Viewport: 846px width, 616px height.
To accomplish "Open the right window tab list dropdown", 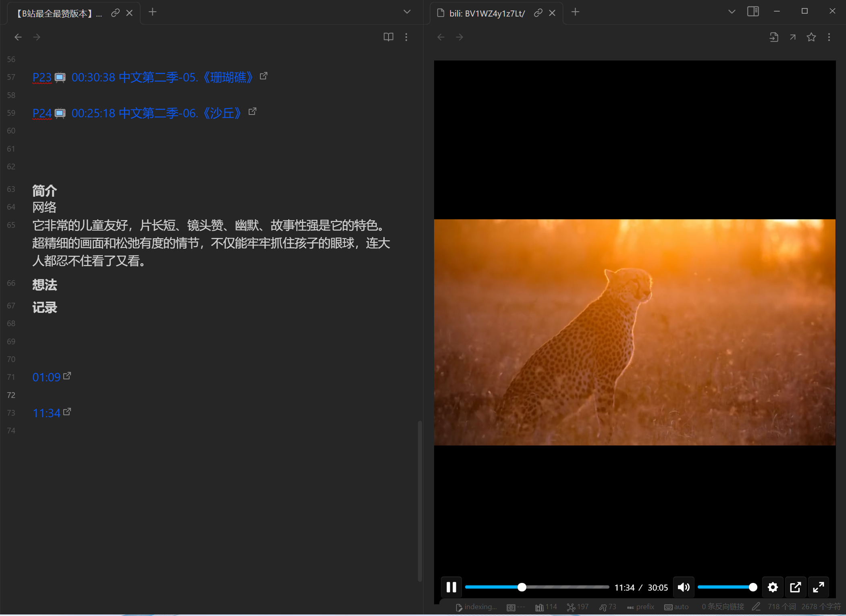I will pos(732,11).
